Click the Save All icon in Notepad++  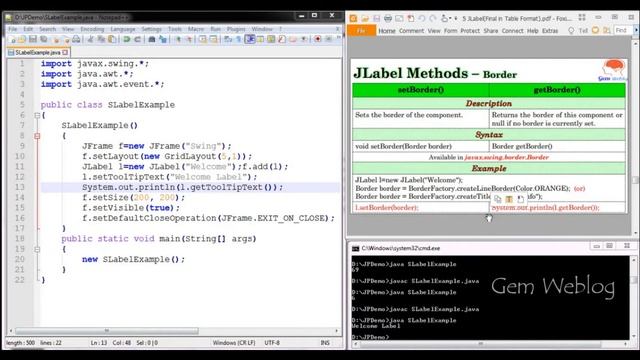click(x=44, y=39)
